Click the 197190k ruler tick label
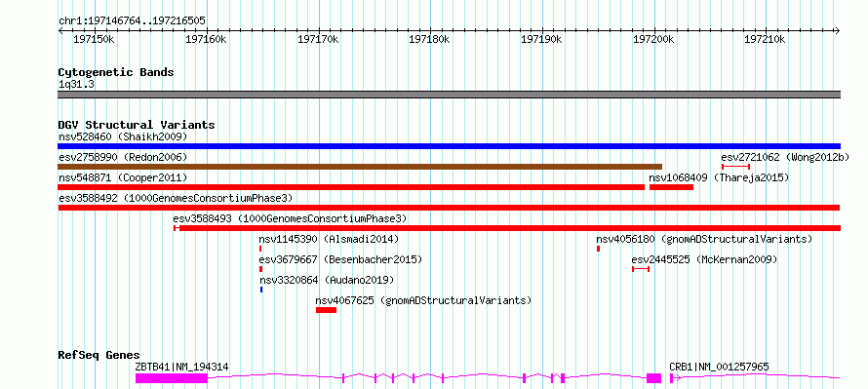The width and height of the screenshot is (868, 389). (542, 40)
